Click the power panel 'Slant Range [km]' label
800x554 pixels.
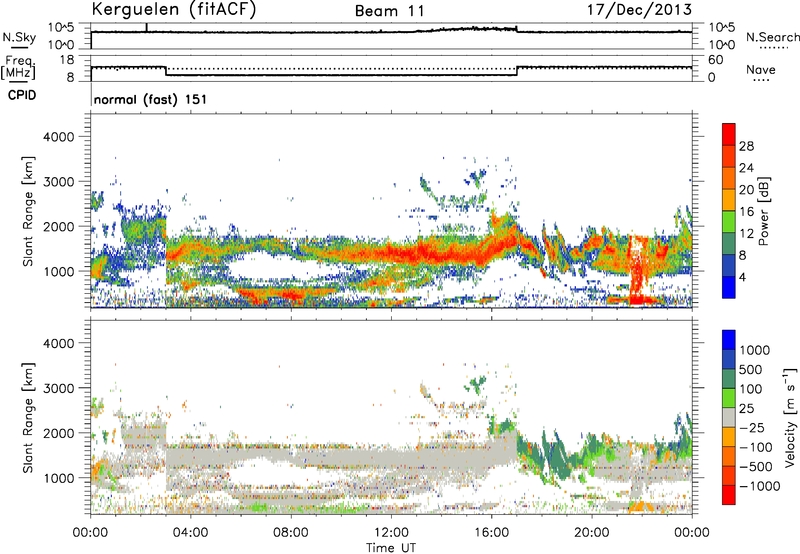[x=28, y=211]
